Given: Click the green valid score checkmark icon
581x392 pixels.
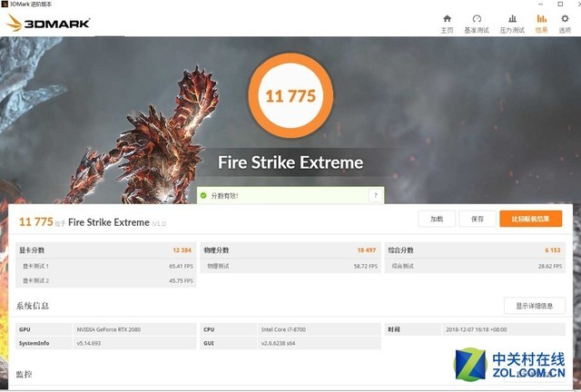Looking at the screenshot, I should click(x=203, y=195).
